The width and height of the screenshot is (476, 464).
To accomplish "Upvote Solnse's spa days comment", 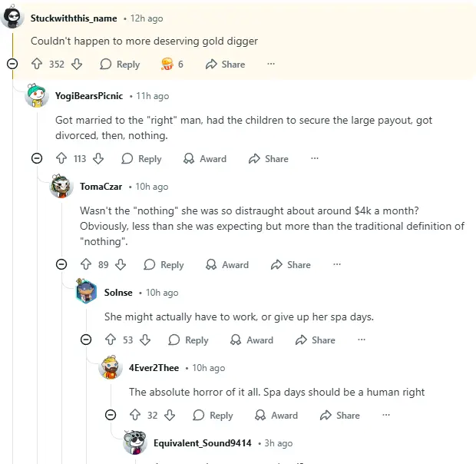I will click(111, 340).
